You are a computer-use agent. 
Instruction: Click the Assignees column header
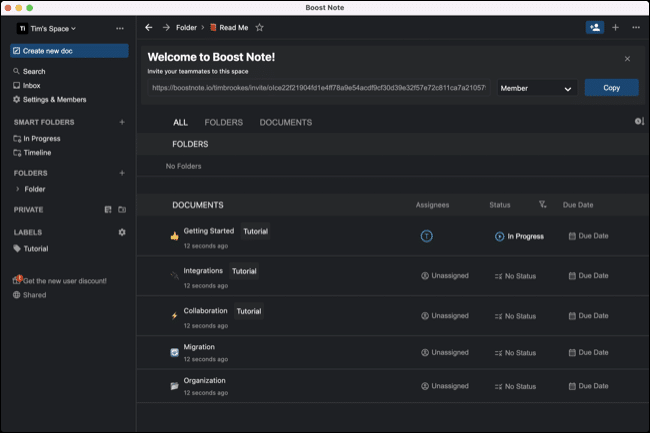(432, 205)
